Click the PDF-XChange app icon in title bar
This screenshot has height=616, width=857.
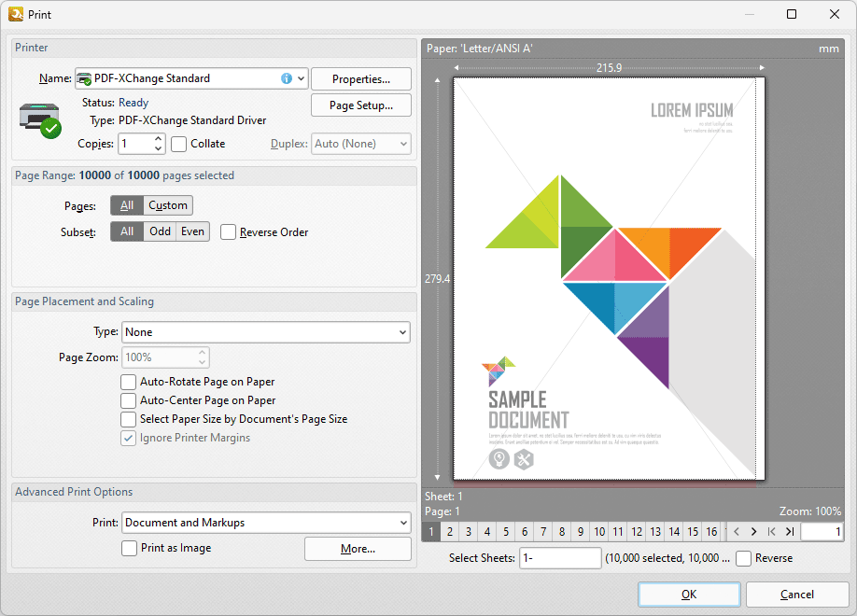click(16, 14)
